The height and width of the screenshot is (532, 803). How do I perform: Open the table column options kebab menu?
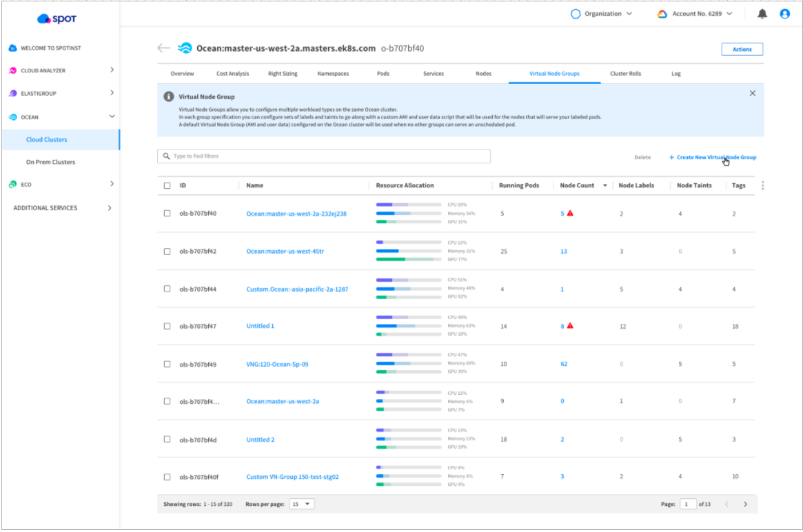point(762,185)
